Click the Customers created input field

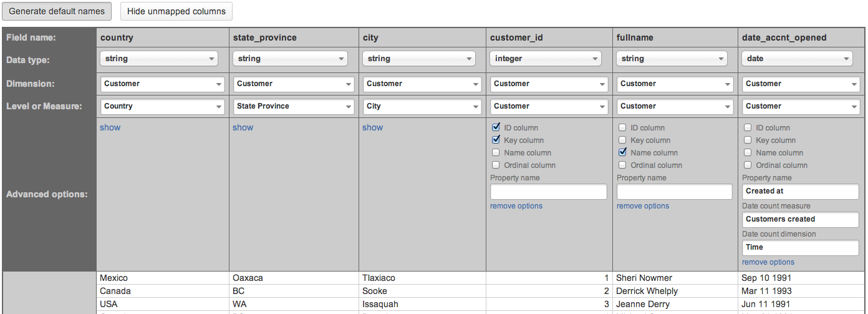(x=801, y=219)
